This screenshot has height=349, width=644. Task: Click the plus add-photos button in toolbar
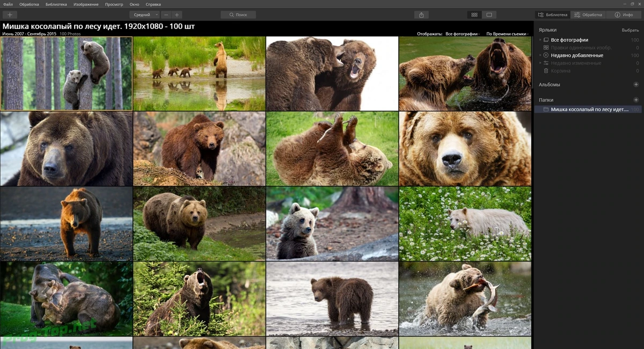point(9,14)
